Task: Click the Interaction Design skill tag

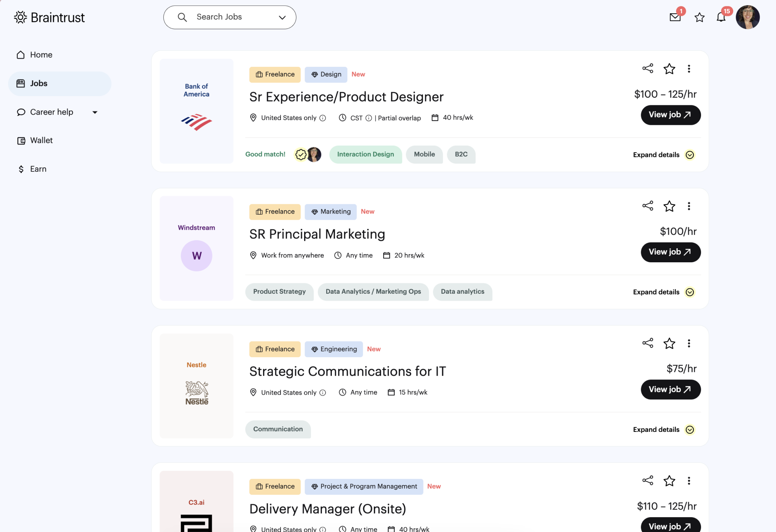Action: click(365, 154)
